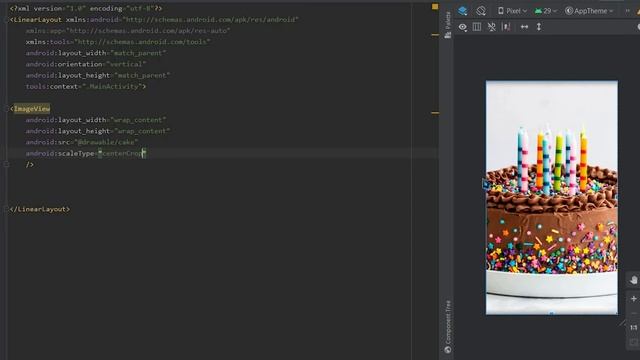Click the xmlns:tools namespace line

point(118,42)
